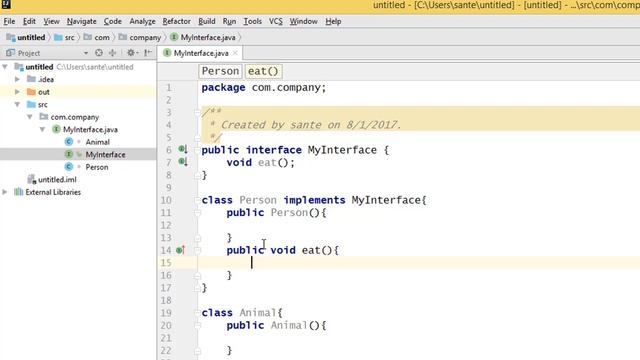
Task: Click the word 'interface' on line 6
Action: click(x=273, y=150)
